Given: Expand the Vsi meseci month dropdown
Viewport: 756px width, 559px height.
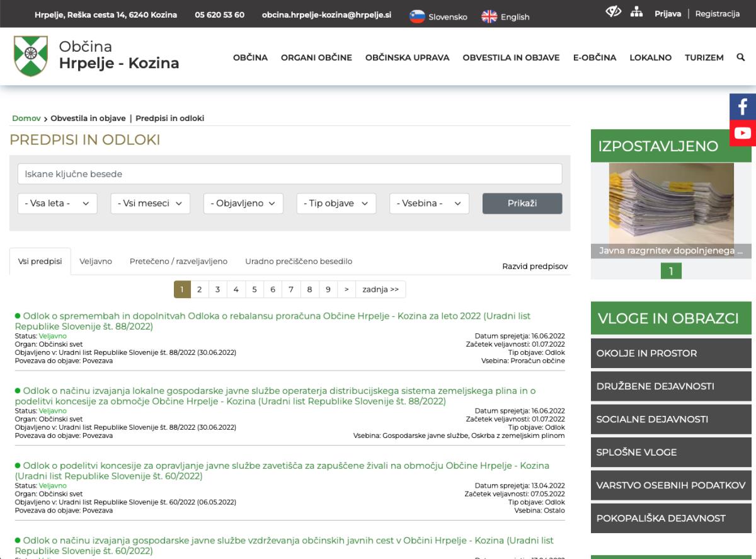Looking at the screenshot, I should pyautogui.click(x=150, y=204).
